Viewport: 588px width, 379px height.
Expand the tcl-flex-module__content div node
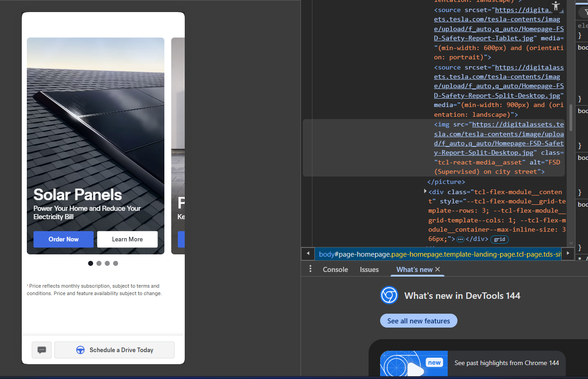(x=425, y=191)
